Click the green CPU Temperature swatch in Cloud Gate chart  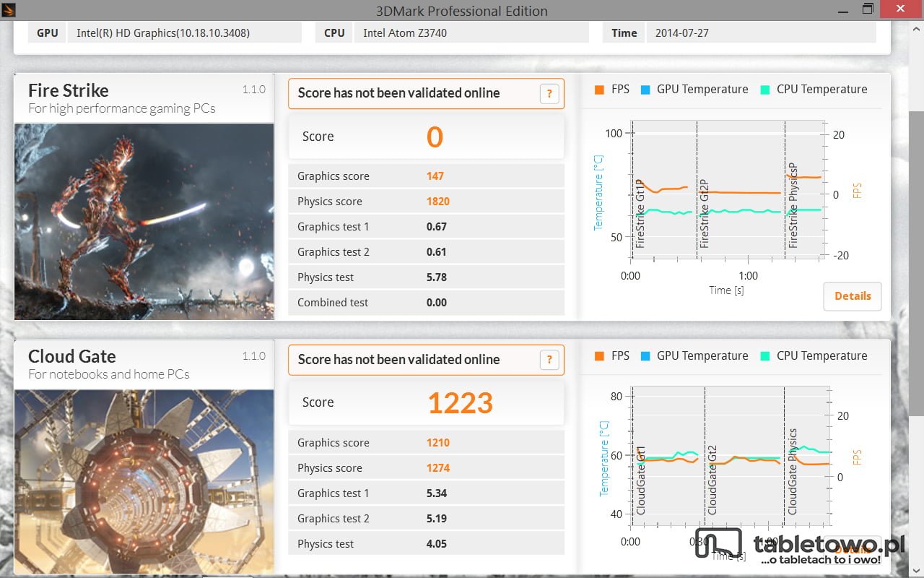click(765, 356)
